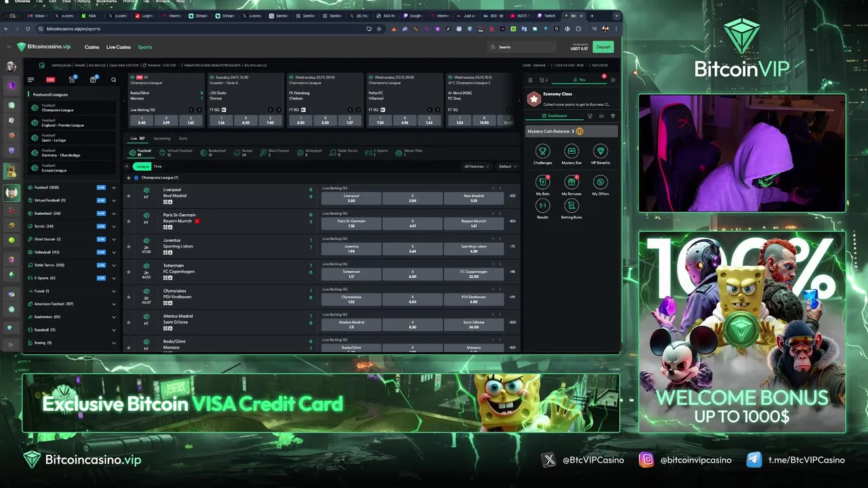Select the Volleyball sport filter
868x488 pixels.
click(309, 152)
